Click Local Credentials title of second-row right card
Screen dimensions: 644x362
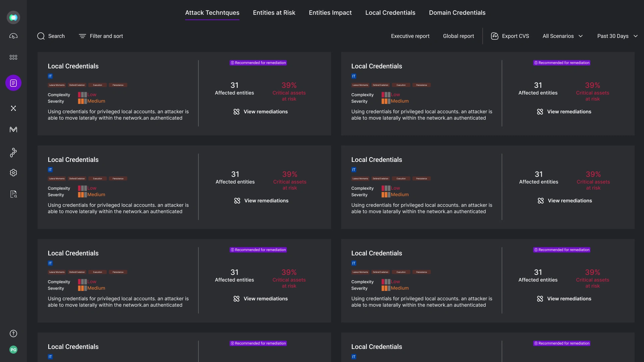377,160
